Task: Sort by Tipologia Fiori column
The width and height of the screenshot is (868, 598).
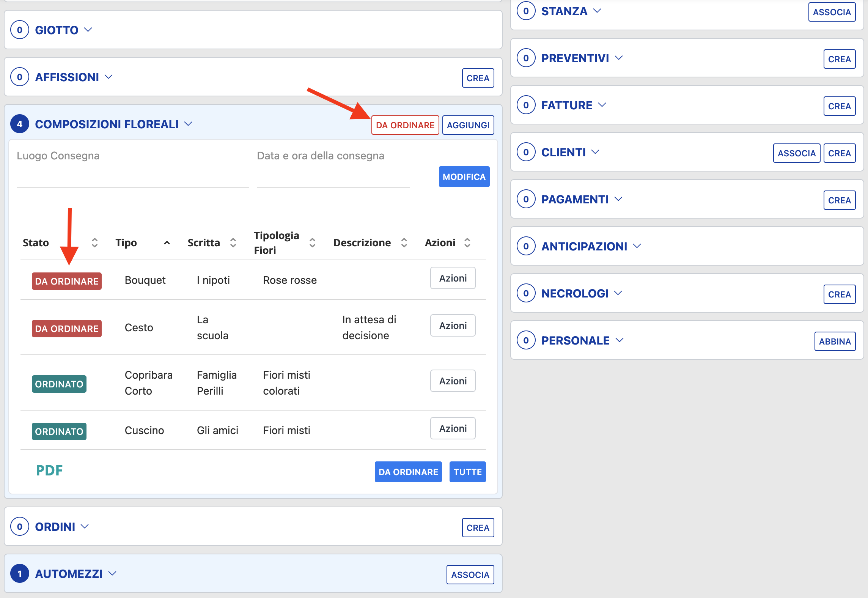Action: (x=312, y=243)
